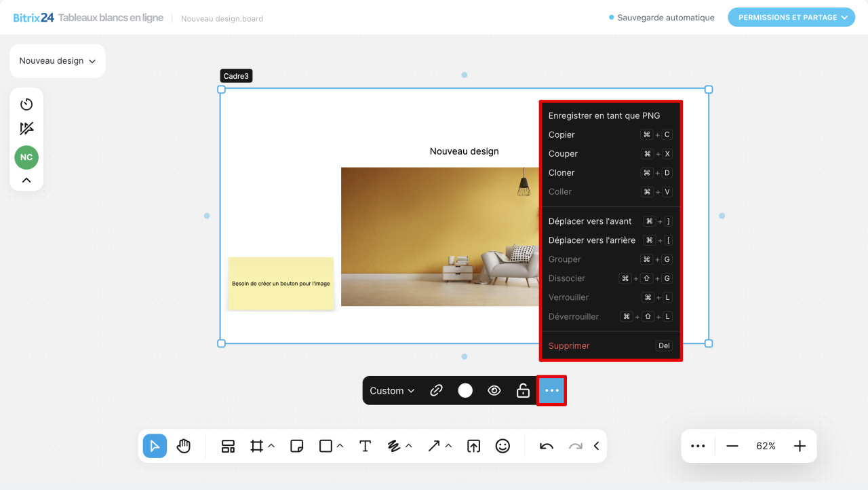
Task: Select the Text tool
Action: pos(365,446)
